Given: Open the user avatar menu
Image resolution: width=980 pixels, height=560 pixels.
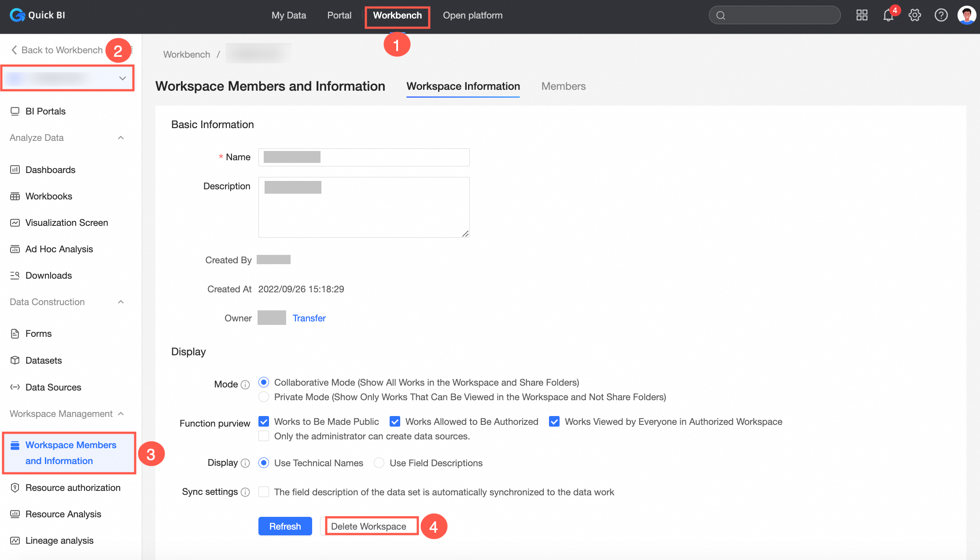Looking at the screenshot, I should tap(967, 15).
